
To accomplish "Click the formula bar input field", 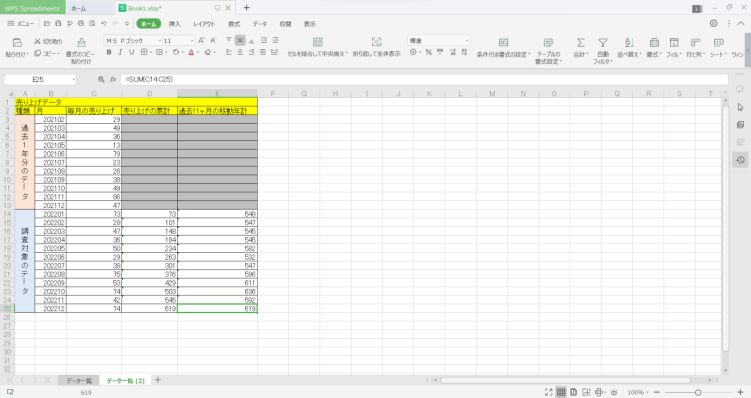I will 424,80.
